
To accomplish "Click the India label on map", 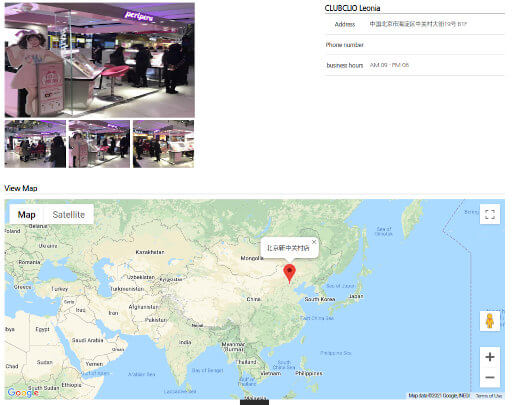I will point(185,342).
